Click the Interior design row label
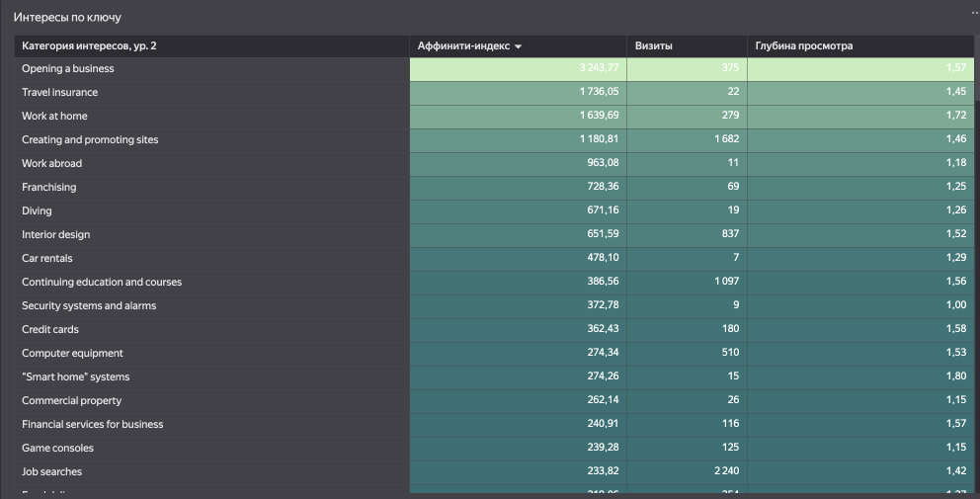This screenshot has height=499, width=980. (56, 235)
